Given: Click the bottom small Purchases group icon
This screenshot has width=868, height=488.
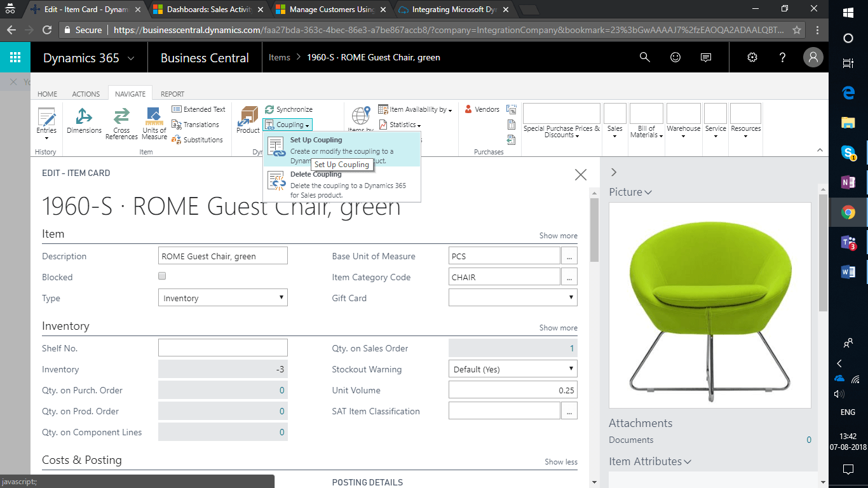Looking at the screenshot, I should (x=512, y=140).
